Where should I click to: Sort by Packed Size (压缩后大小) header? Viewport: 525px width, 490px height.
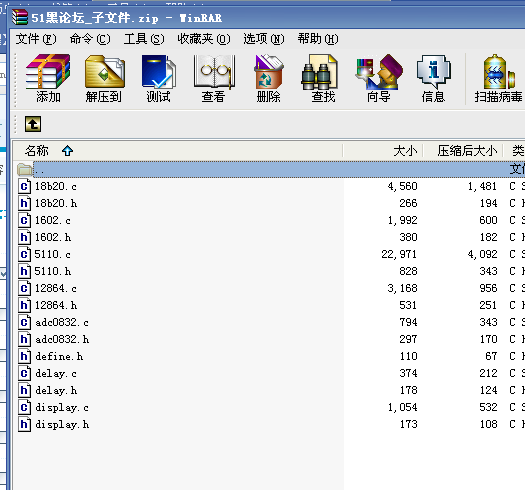pyautogui.click(x=463, y=151)
